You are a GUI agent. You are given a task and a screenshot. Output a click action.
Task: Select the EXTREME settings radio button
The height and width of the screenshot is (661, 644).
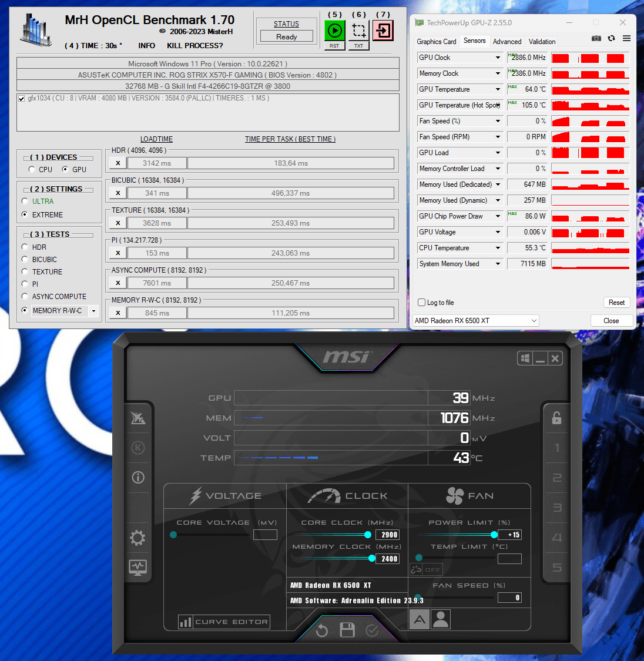point(25,214)
